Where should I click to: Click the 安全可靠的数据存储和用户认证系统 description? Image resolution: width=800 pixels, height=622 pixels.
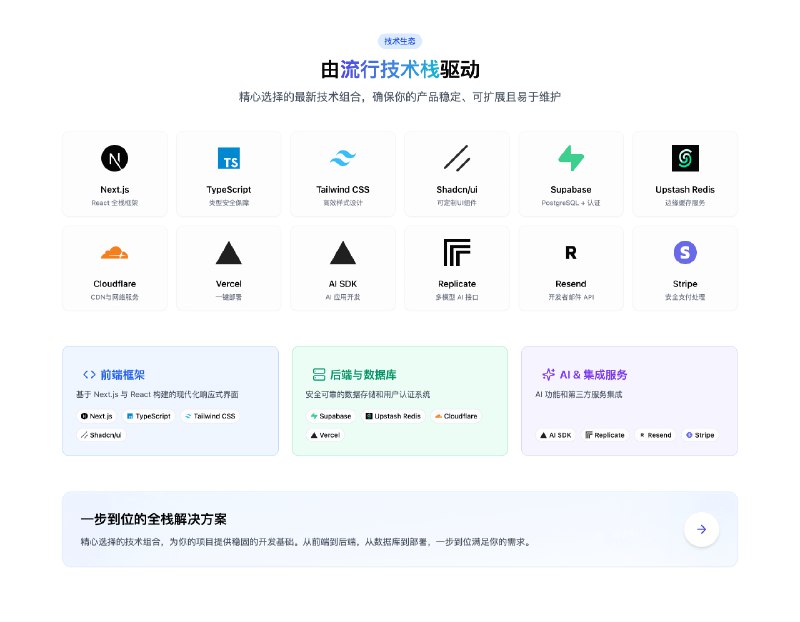(x=368, y=394)
